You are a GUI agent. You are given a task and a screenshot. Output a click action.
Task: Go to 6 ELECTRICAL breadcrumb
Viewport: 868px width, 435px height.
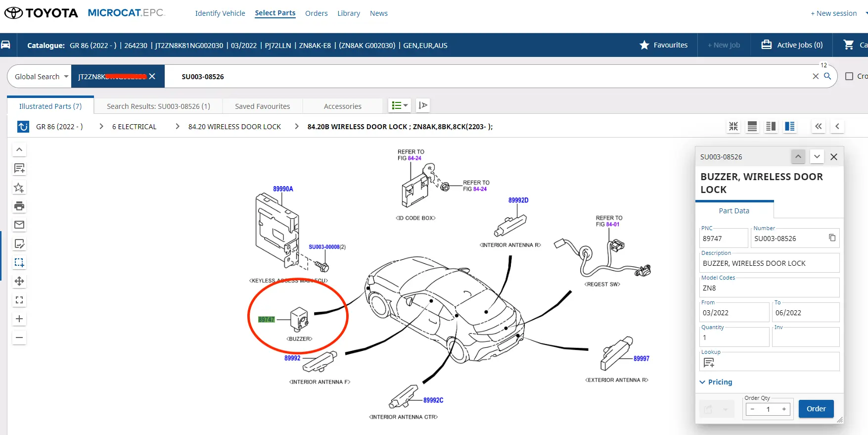point(134,127)
